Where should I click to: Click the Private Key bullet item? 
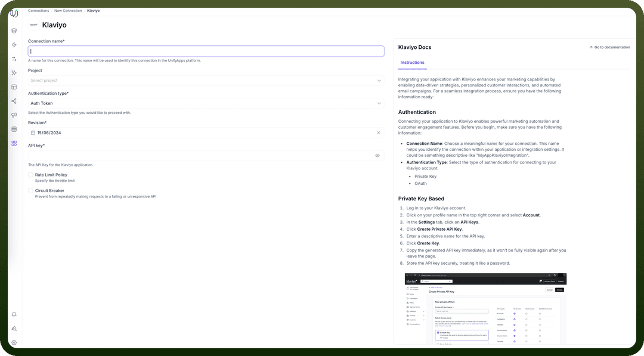click(x=426, y=177)
